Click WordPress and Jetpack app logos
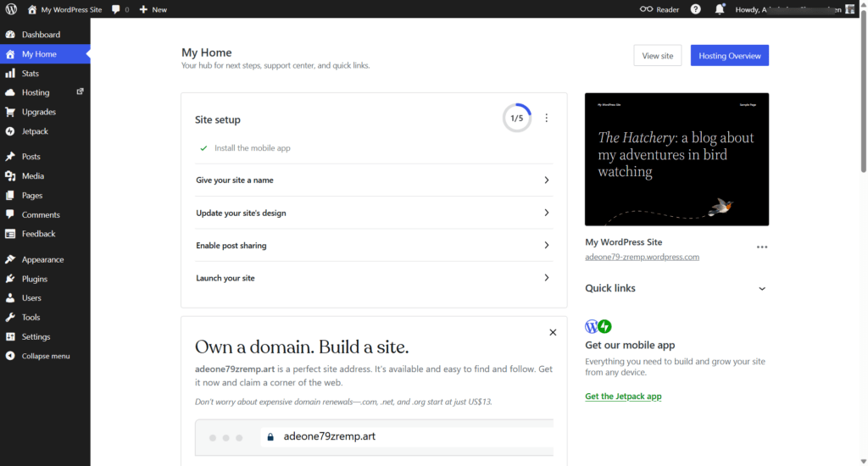The image size is (868, 466). 598,326
